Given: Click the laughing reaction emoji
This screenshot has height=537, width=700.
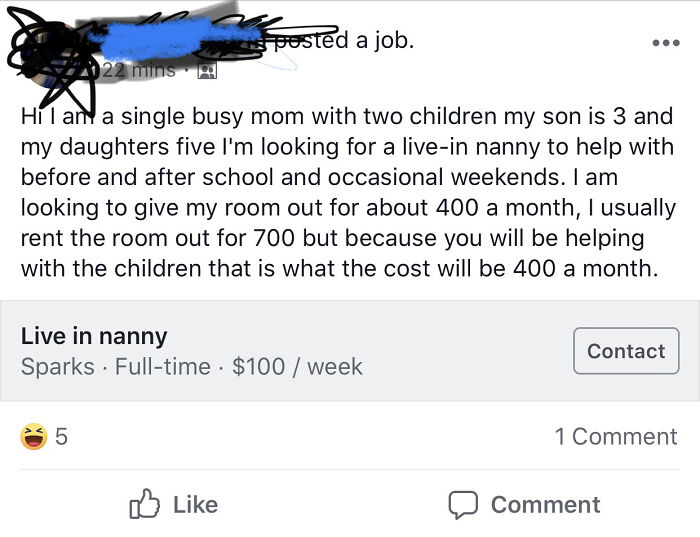Looking at the screenshot, I should pyautogui.click(x=34, y=437).
